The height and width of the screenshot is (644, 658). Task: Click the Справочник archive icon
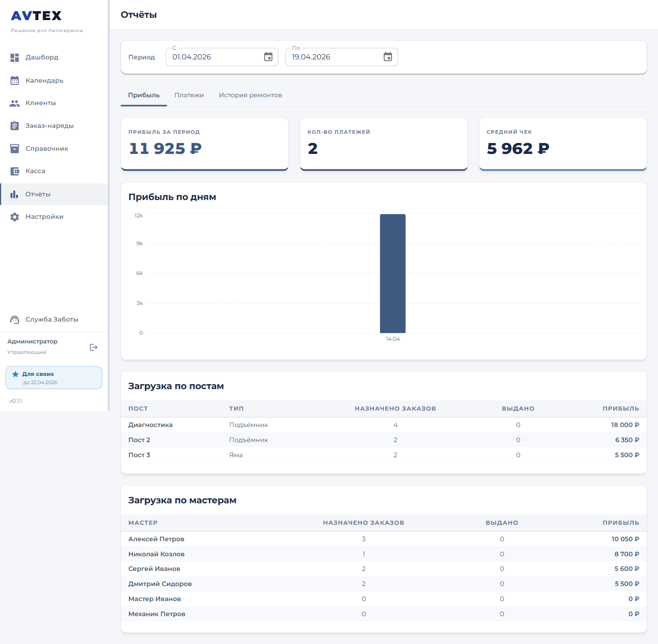tap(15, 148)
